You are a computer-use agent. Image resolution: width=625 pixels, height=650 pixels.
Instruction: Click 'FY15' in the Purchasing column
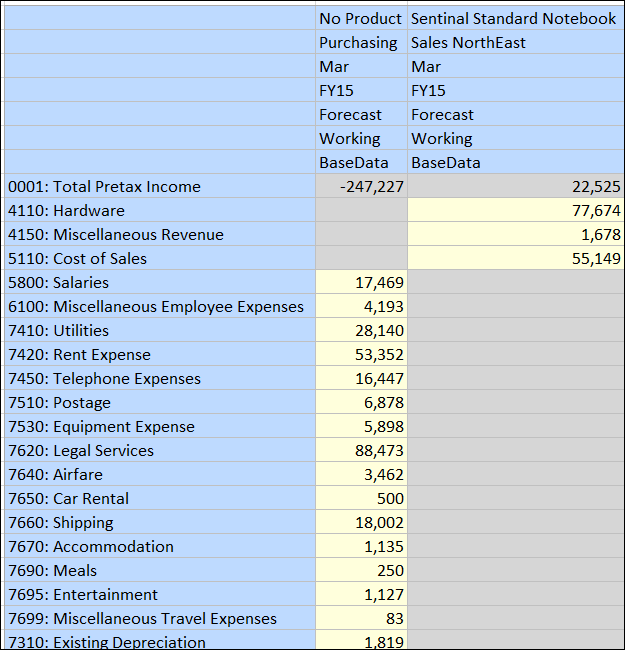click(x=361, y=90)
